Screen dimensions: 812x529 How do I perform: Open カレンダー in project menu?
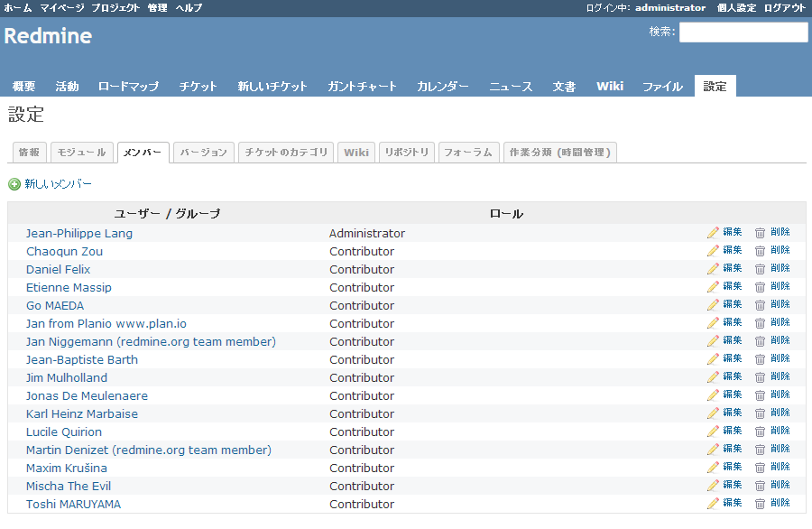click(x=443, y=87)
